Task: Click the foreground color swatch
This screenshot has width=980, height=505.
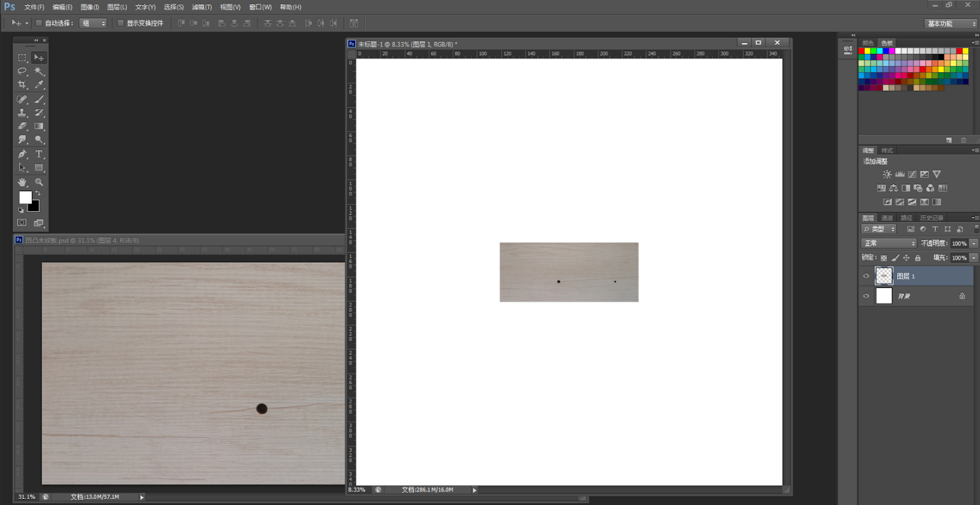Action: click(x=25, y=197)
